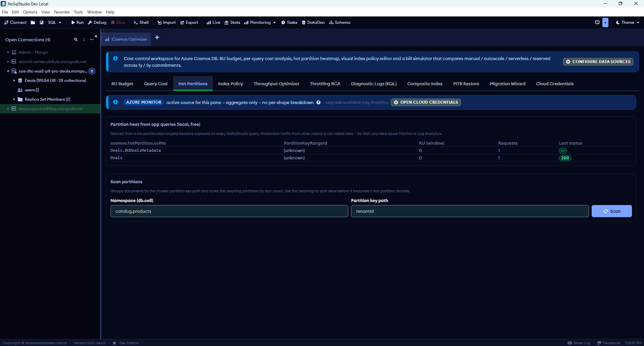
Task: Click the X icon in connections header
Action: pos(84,40)
